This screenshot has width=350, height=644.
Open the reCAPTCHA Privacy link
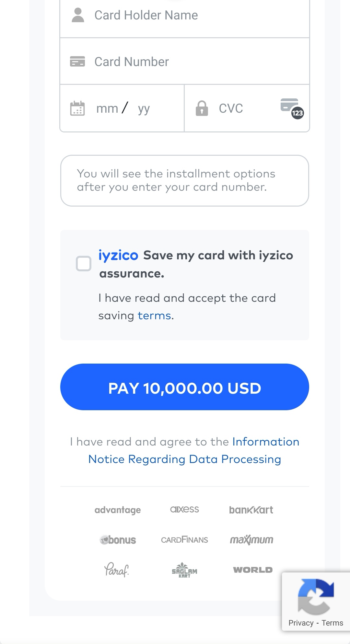click(301, 623)
